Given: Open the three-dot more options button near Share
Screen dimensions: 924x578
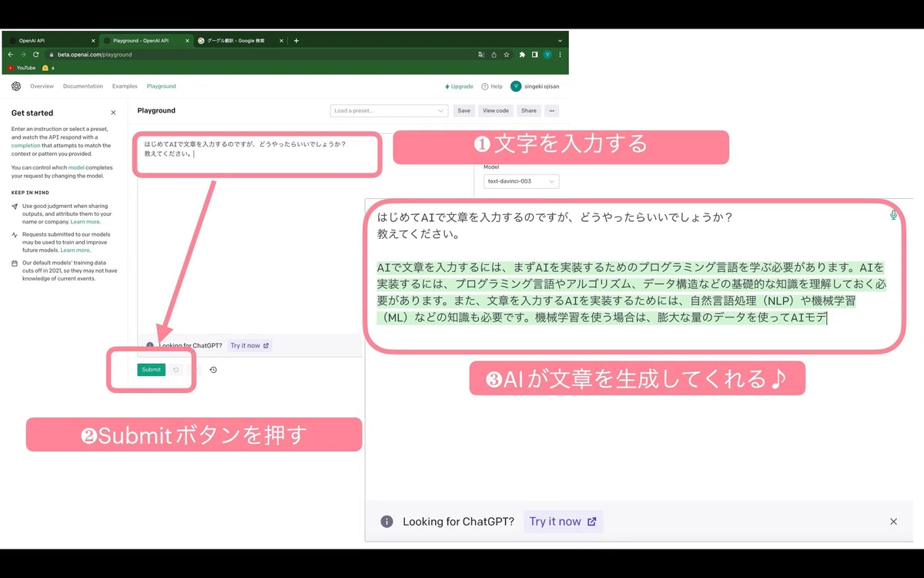Looking at the screenshot, I should click(x=551, y=110).
